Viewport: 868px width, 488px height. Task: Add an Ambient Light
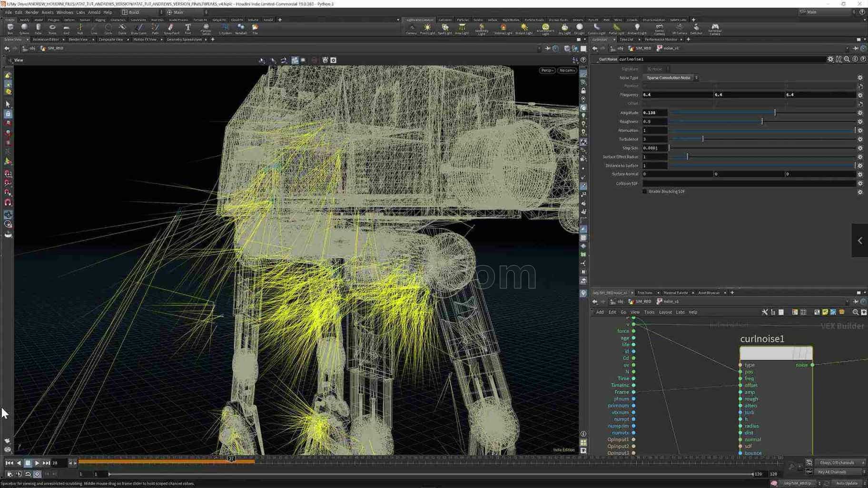tap(637, 29)
